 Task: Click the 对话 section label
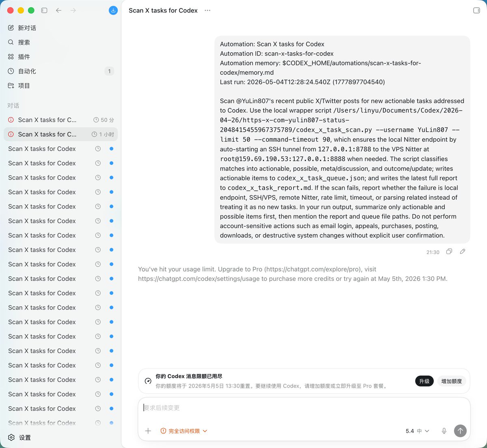click(x=13, y=106)
